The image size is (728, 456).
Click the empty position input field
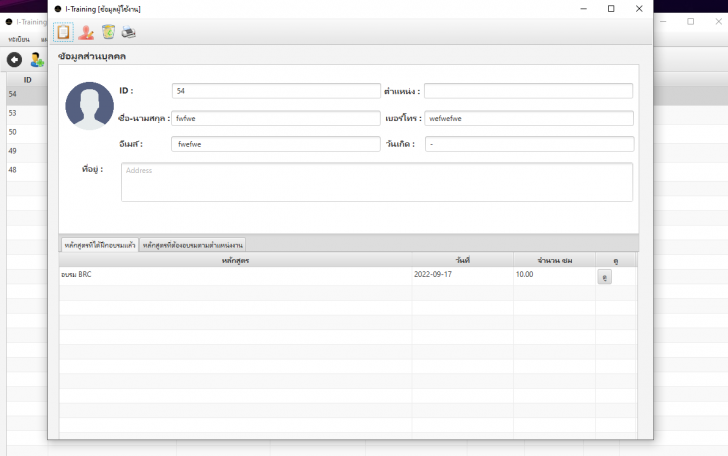click(x=528, y=91)
